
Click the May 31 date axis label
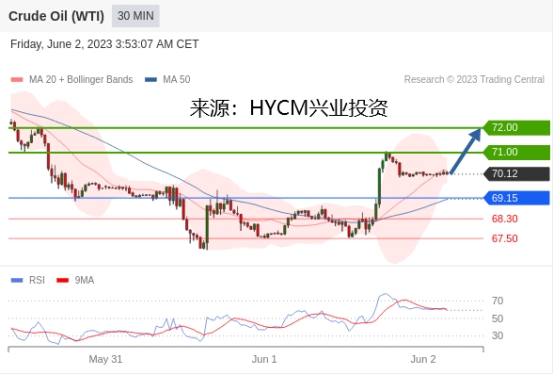pos(105,359)
